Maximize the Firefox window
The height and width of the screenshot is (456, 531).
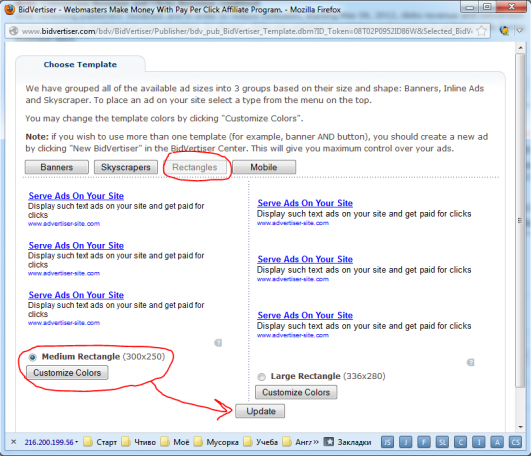(487, 7)
